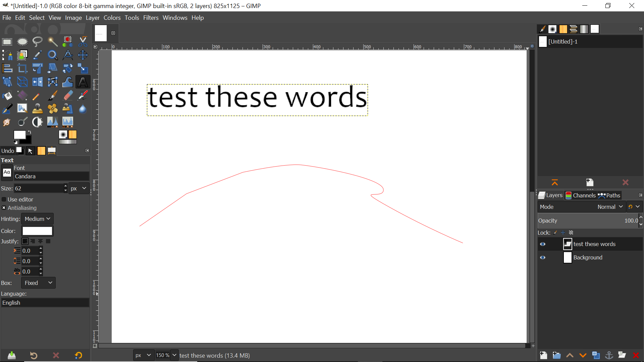The width and height of the screenshot is (644, 362).
Task: Expand the layer Mode Normal dropdown
Action: click(610, 207)
